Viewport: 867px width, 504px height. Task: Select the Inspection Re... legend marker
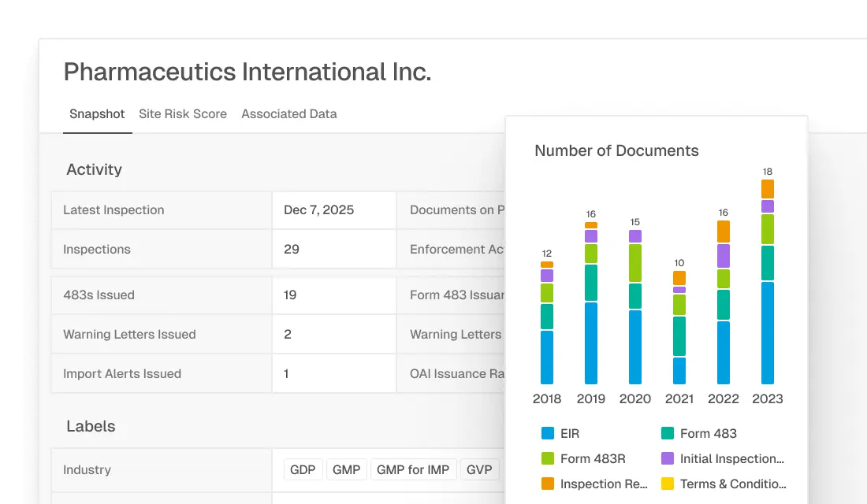coord(547,484)
